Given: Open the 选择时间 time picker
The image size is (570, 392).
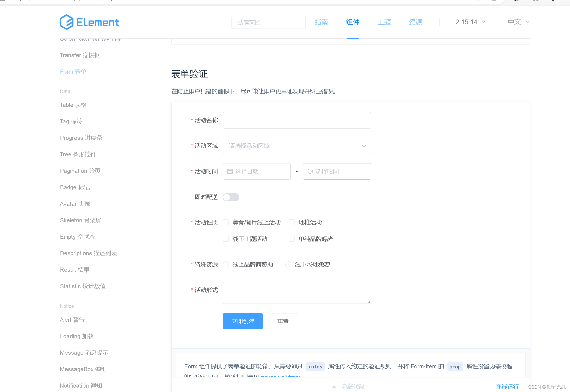Looking at the screenshot, I should pos(337,171).
